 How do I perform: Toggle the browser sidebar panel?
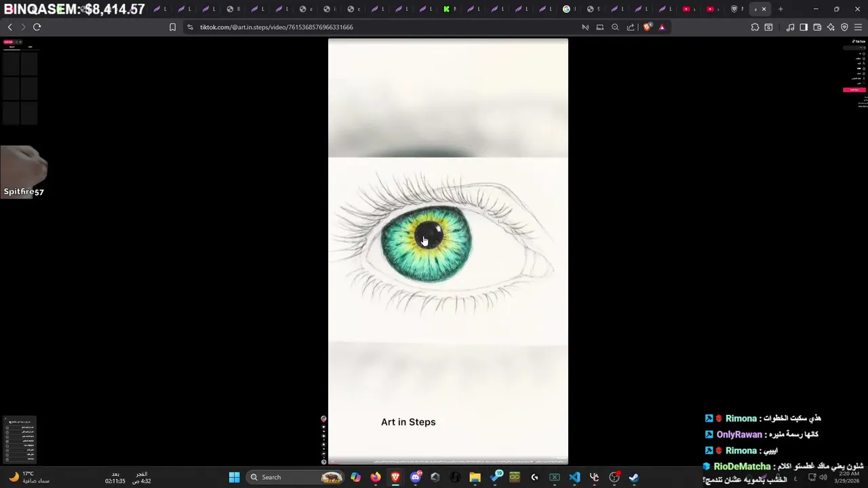(804, 27)
